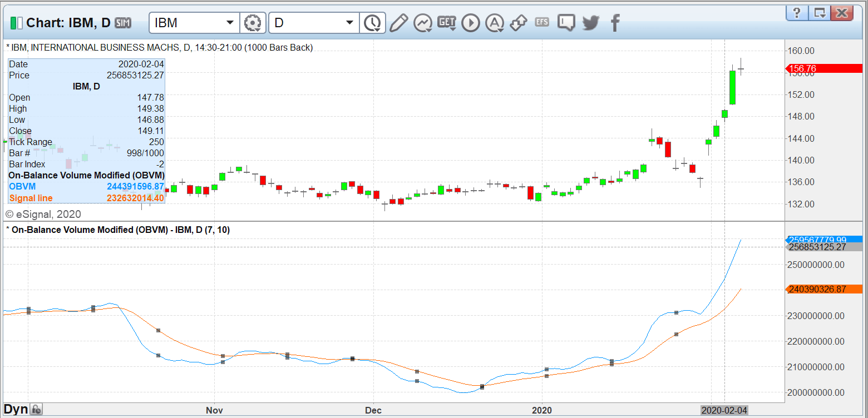Click the Tick Range value 250
868x418 pixels.
point(156,142)
